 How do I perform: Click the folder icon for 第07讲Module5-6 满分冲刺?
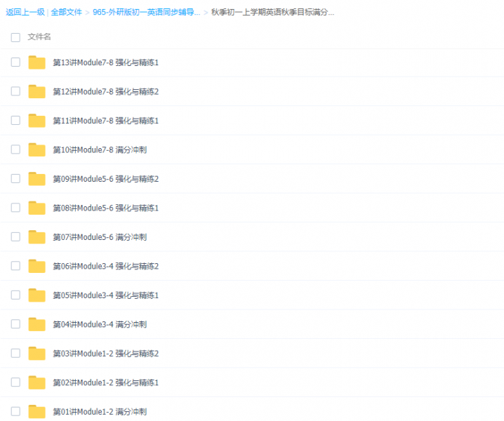(37, 237)
